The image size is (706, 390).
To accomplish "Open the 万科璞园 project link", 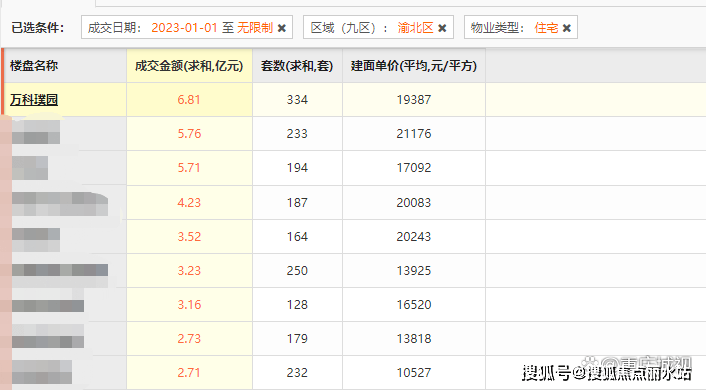I will click(x=34, y=100).
